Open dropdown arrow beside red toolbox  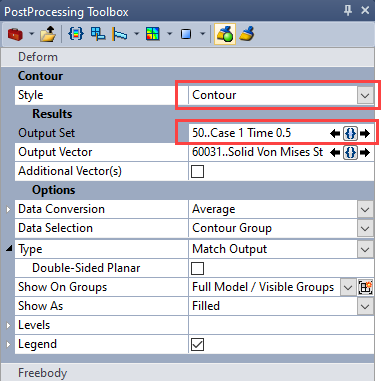point(31,34)
